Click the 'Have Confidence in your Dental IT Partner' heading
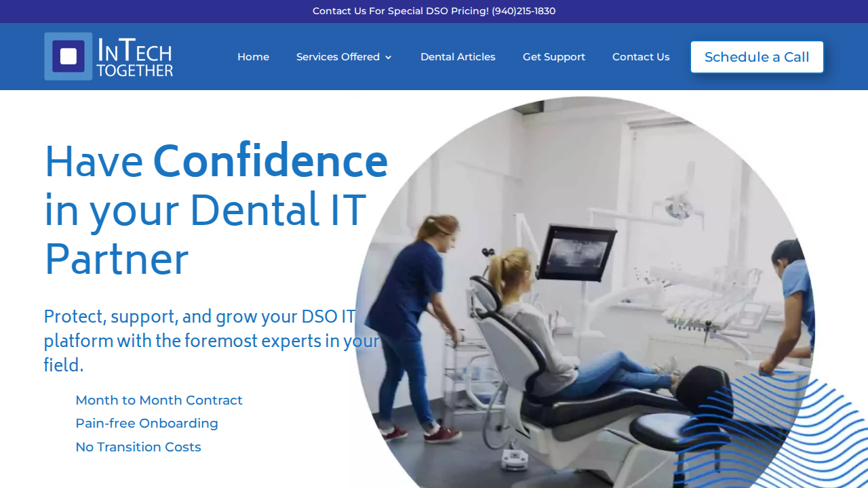Screen dimensions: 868x488 (x=216, y=211)
